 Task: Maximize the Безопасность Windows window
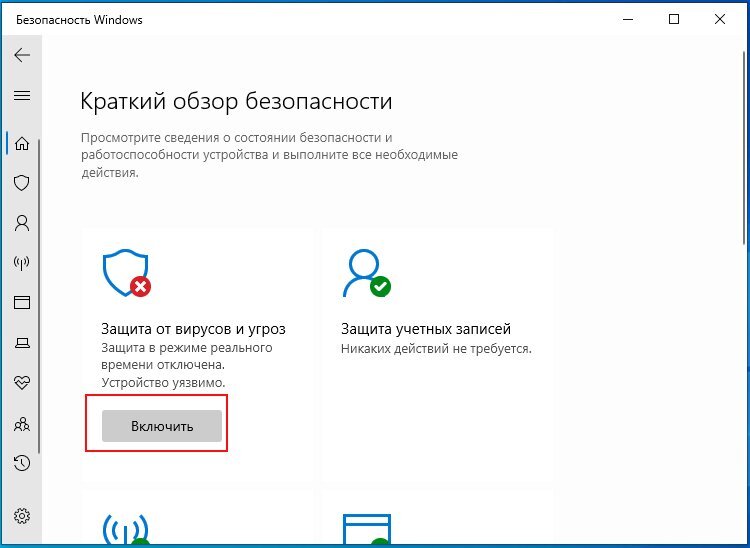pyautogui.click(x=674, y=20)
